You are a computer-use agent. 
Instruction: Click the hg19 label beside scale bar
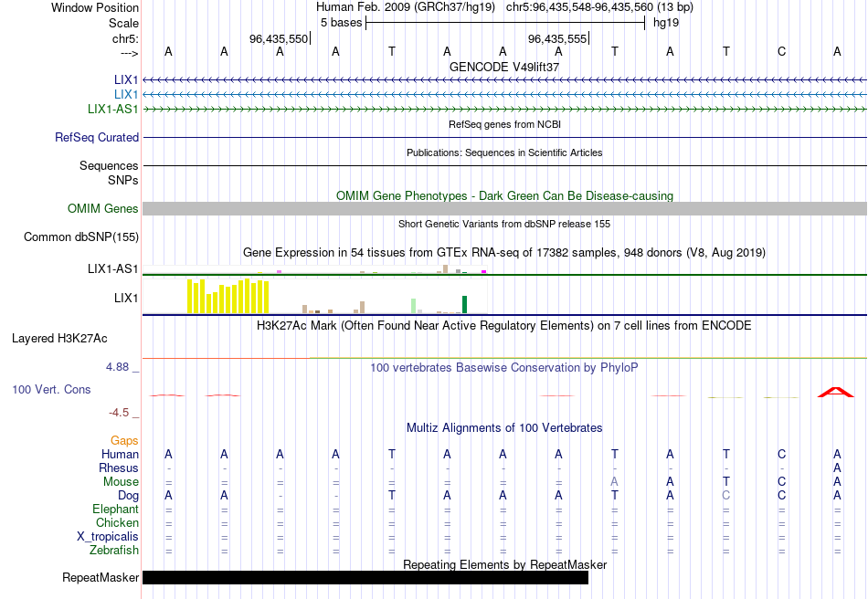click(666, 23)
